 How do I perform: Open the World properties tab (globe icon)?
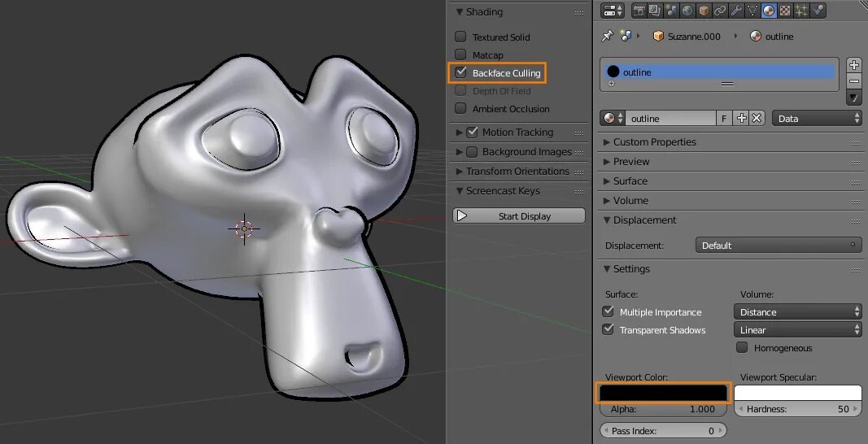click(x=687, y=10)
